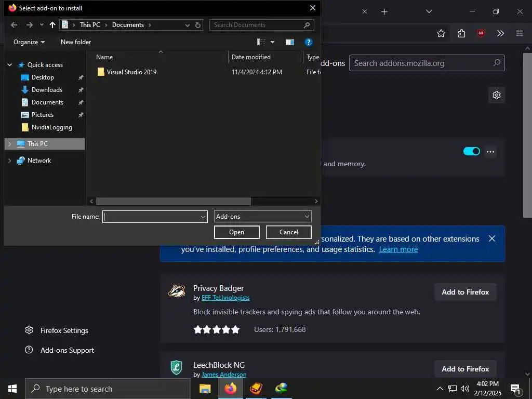Open Add-ons Support in sidebar
This screenshot has height=399, width=532.
pyautogui.click(x=59, y=350)
